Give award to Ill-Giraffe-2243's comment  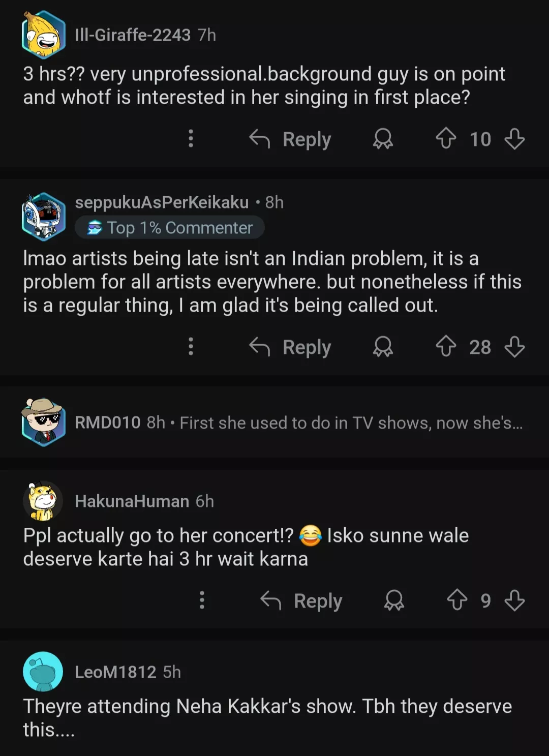point(383,139)
